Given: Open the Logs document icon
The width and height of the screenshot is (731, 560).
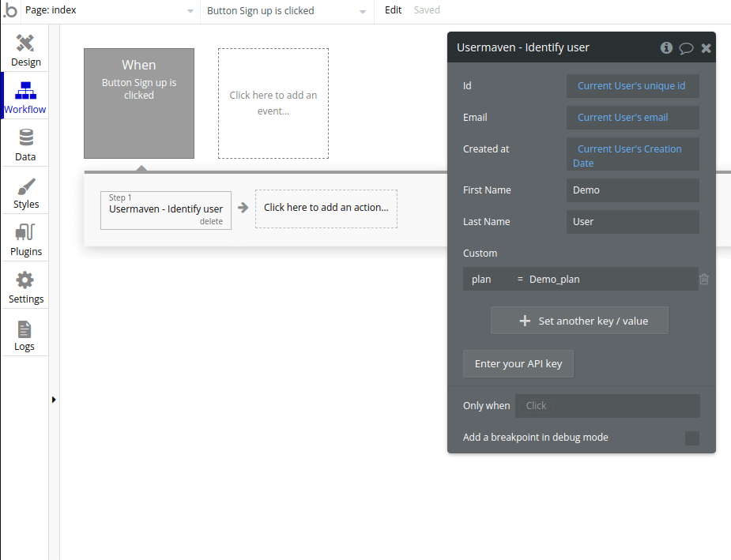Looking at the screenshot, I should click(24, 329).
